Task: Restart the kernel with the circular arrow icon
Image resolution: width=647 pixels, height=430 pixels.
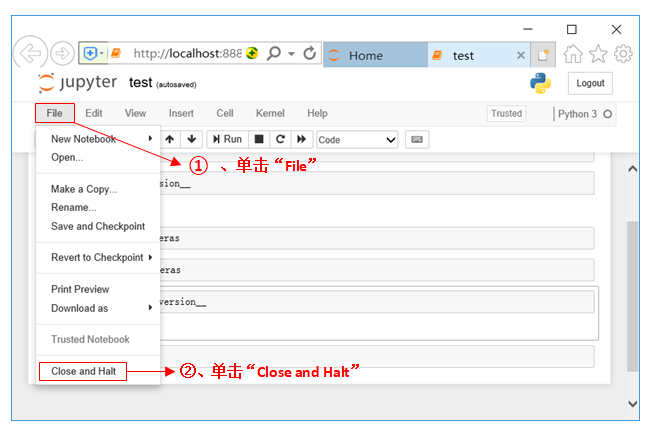Action: point(280,139)
